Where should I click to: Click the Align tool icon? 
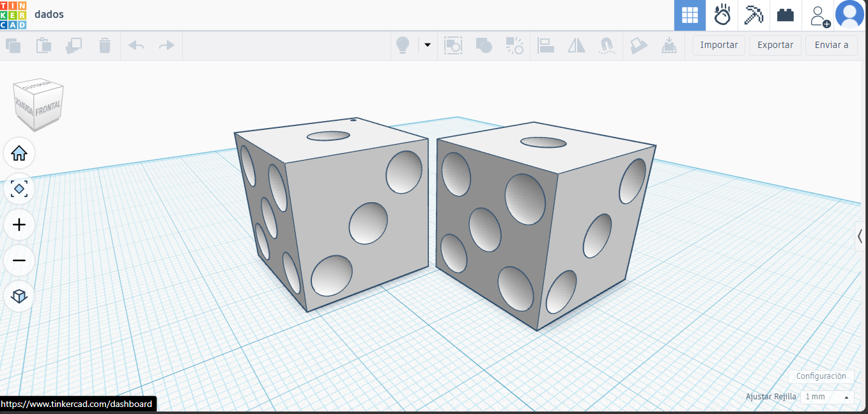pos(546,45)
